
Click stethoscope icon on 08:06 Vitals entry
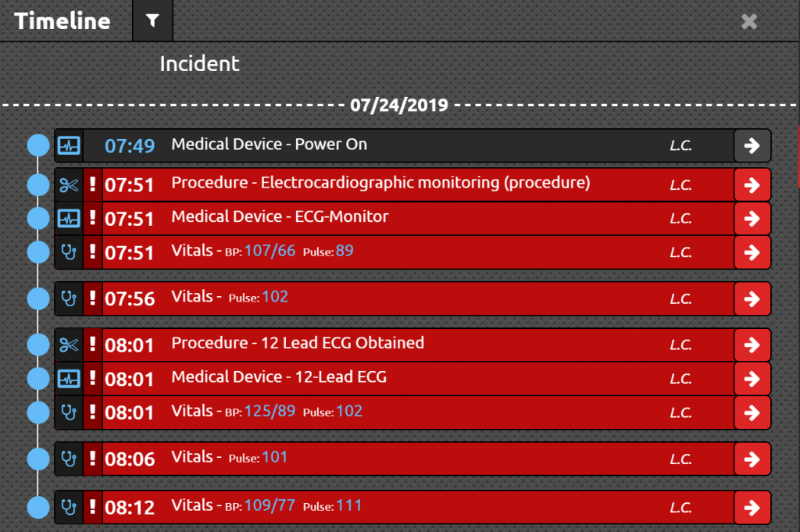70,459
